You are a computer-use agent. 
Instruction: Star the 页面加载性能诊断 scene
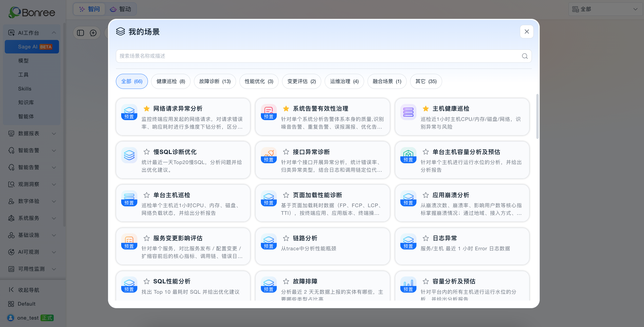tap(286, 195)
